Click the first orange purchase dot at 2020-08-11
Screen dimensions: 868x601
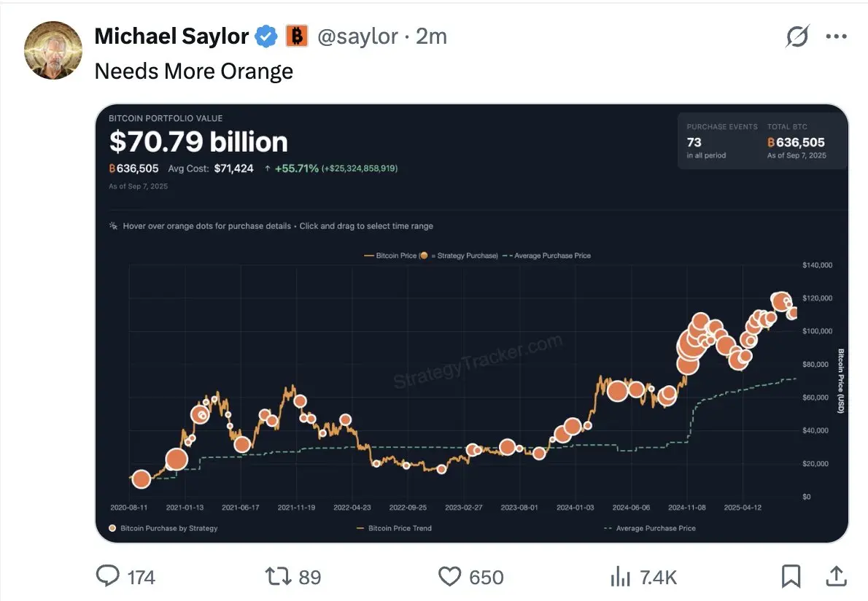pyautogui.click(x=142, y=479)
